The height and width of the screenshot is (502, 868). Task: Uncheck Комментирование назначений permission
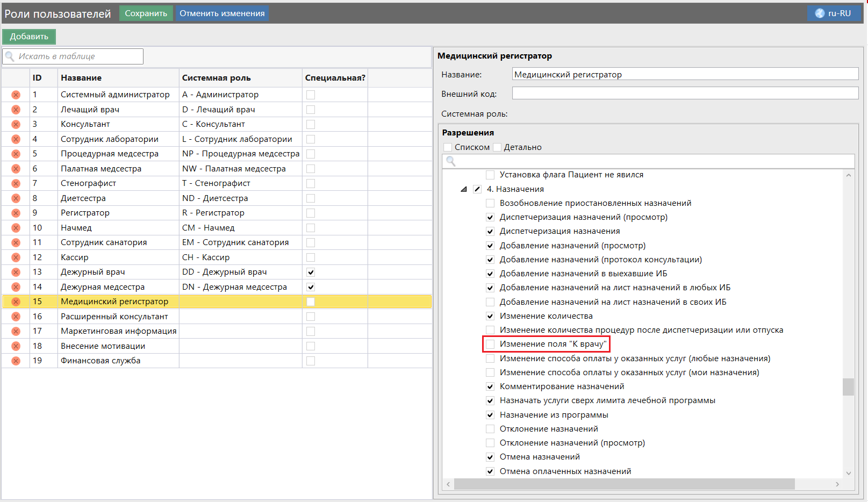(490, 386)
